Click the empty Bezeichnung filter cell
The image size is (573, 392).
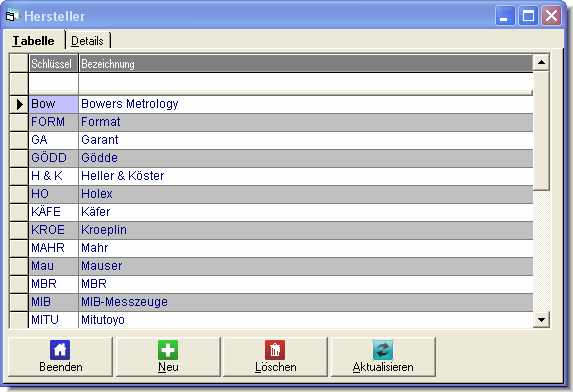(x=306, y=84)
